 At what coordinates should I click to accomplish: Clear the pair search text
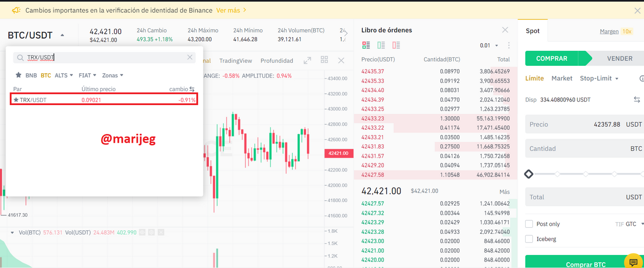(190, 57)
